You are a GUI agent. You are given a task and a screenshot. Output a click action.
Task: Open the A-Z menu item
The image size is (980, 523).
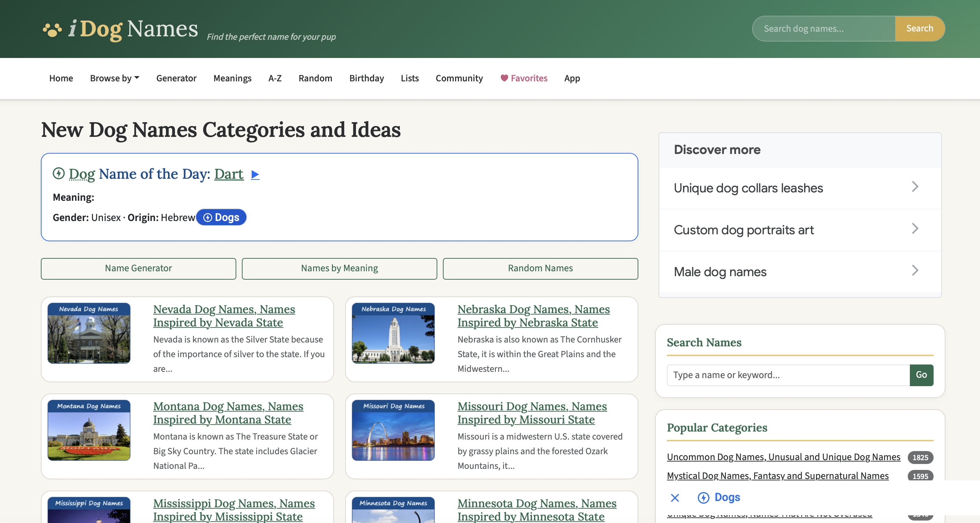275,78
